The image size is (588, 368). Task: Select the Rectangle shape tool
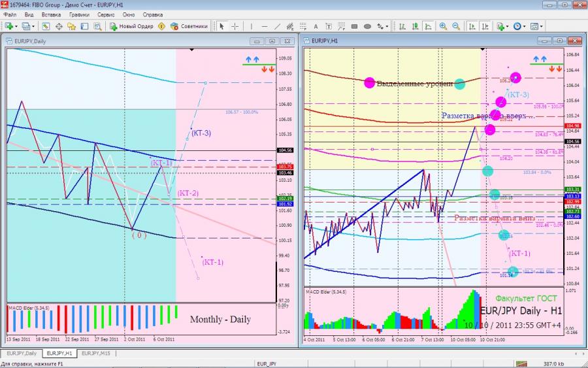coord(354,26)
